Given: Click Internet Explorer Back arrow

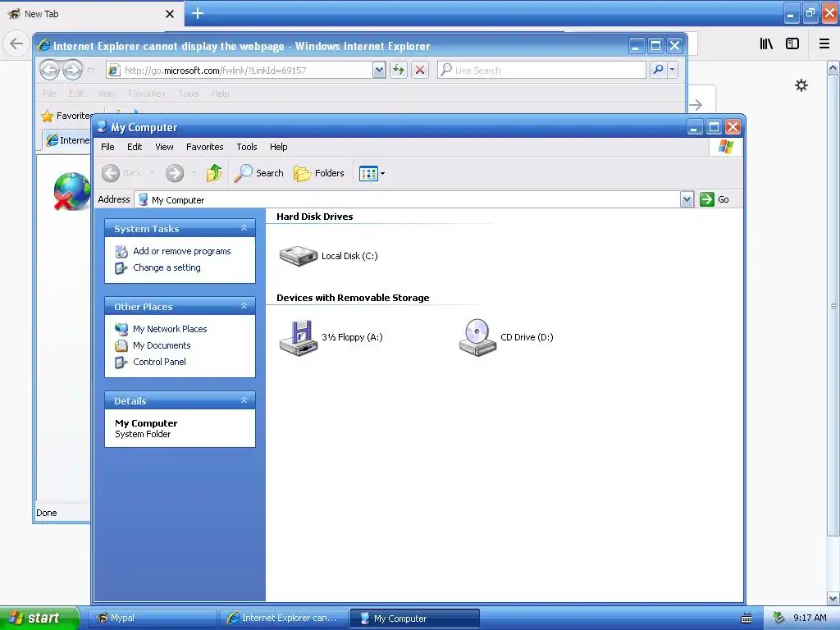Looking at the screenshot, I should point(50,70).
